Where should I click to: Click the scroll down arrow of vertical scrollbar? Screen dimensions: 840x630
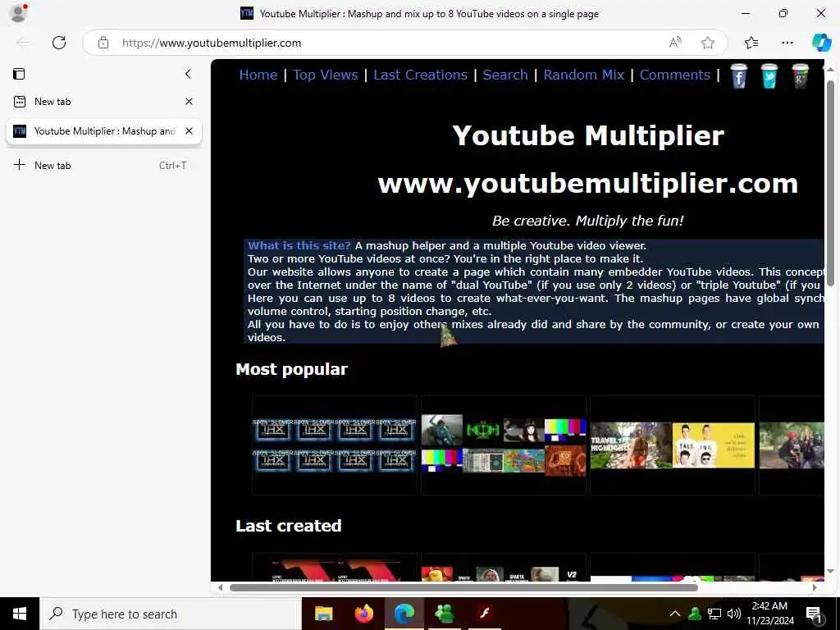coord(830,571)
